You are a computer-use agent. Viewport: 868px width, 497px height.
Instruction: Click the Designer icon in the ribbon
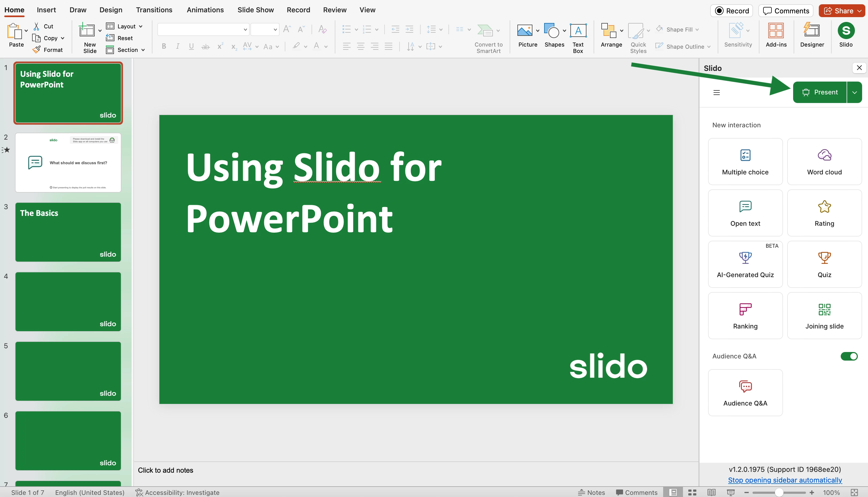(812, 34)
